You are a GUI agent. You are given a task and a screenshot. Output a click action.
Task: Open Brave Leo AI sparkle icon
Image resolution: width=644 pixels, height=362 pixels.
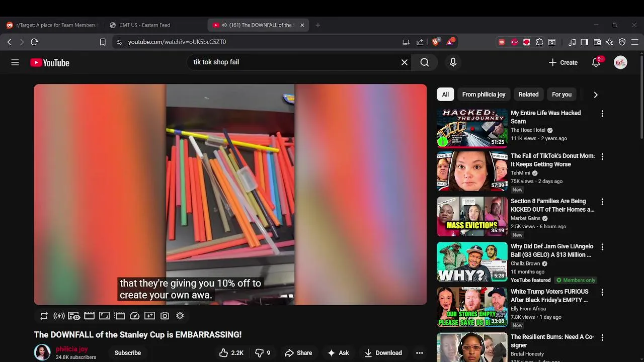point(610,42)
